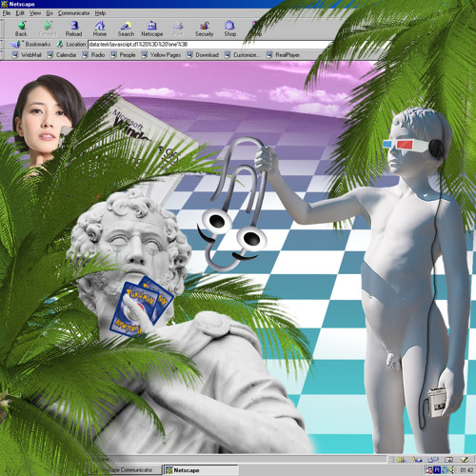This screenshot has height=476, width=476.
Task: Go to the Home page
Action: coord(100,29)
